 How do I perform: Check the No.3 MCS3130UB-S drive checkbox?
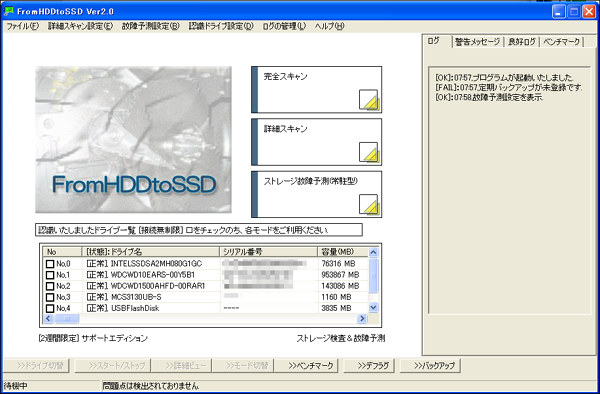pos(50,297)
